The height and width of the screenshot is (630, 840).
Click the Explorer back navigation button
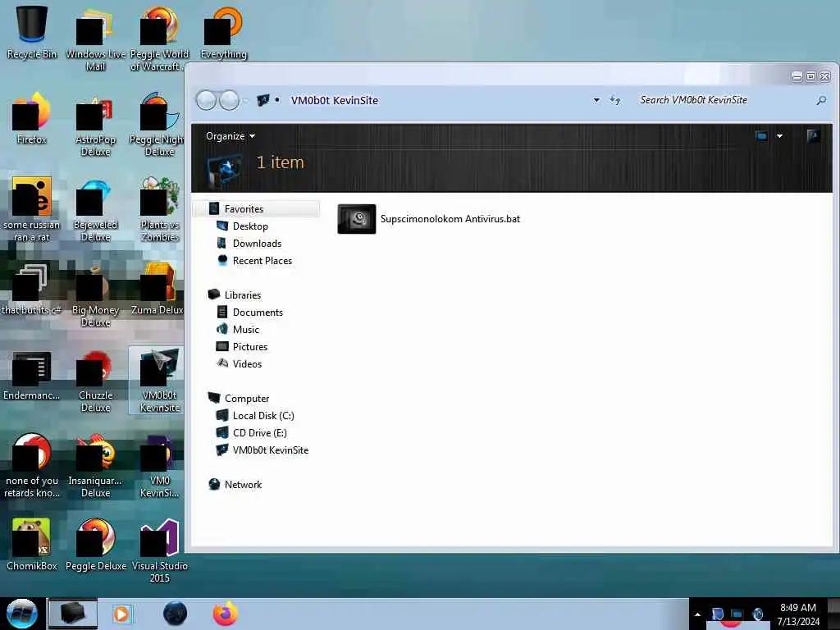[206, 100]
